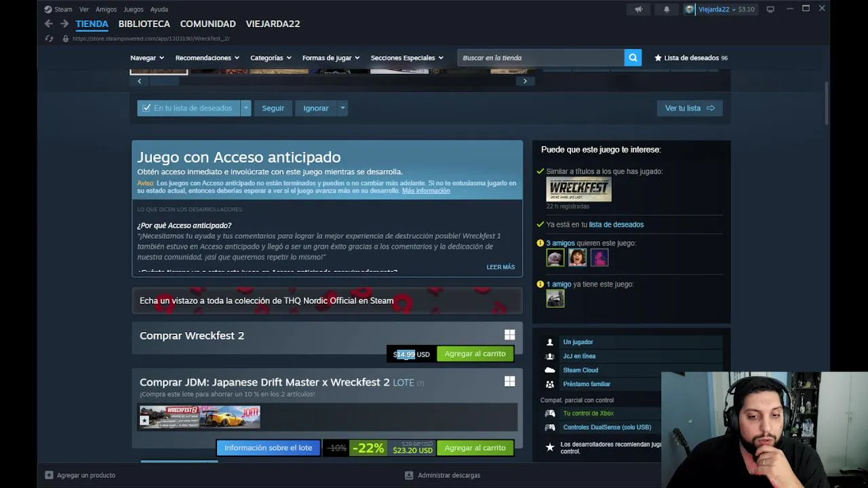Open the Ignorar dropdown arrow
The height and width of the screenshot is (488, 868).
click(342, 108)
